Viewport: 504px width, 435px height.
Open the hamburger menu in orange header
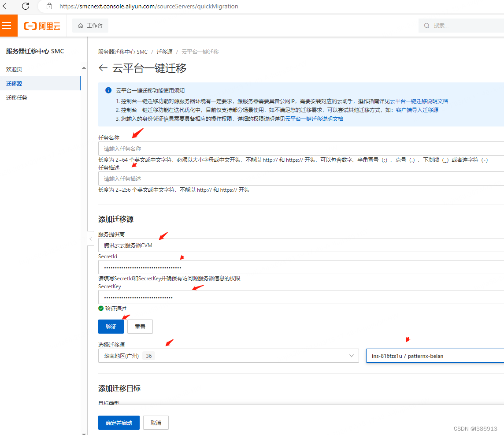9,26
